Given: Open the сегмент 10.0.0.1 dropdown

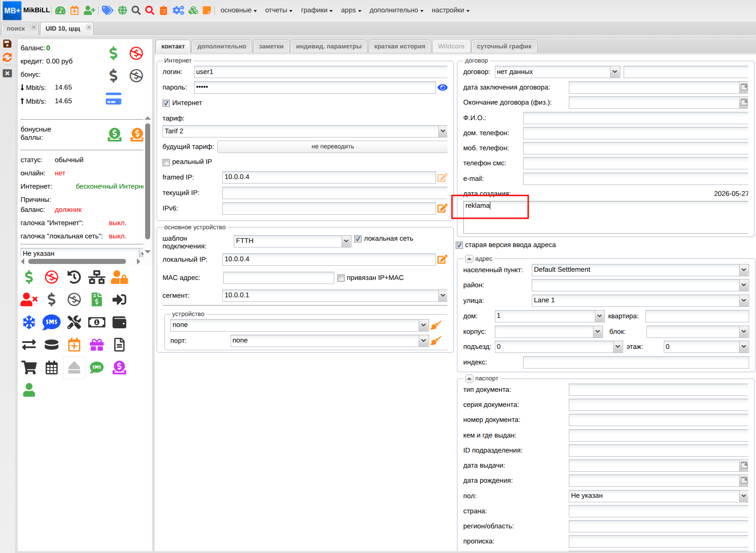Looking at the screenshot, I should 442,295.
